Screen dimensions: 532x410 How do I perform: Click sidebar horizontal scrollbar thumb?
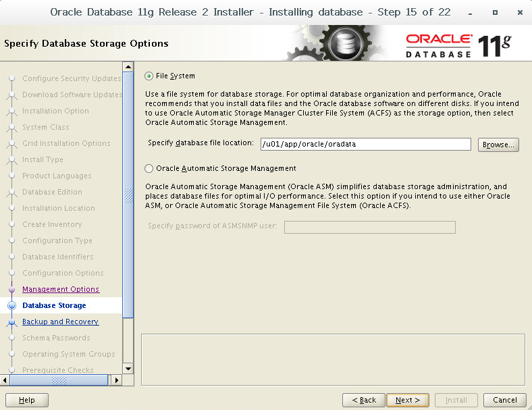pyautogui.click(x=59, y=380)
